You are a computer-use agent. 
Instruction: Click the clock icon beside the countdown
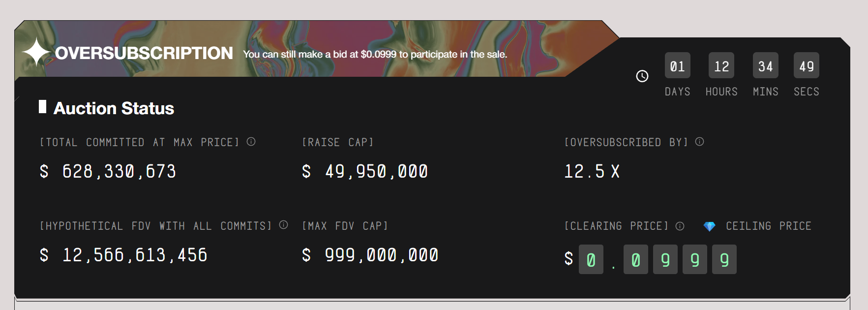pos(642,76)
